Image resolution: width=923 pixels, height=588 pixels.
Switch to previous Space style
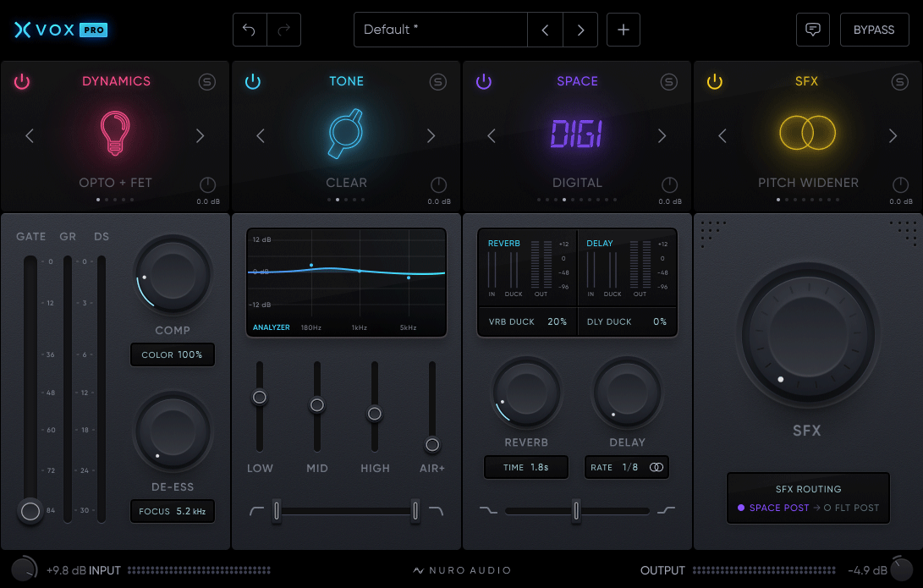click(491, 136)
